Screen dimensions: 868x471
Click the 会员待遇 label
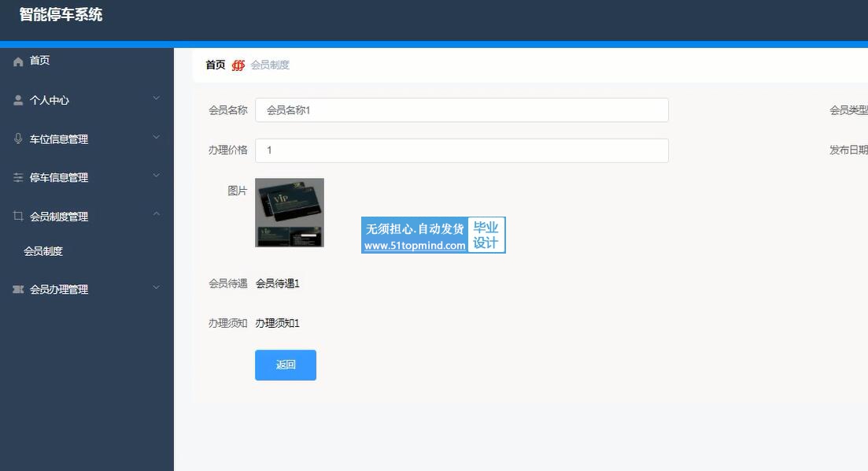click(228, 284)
